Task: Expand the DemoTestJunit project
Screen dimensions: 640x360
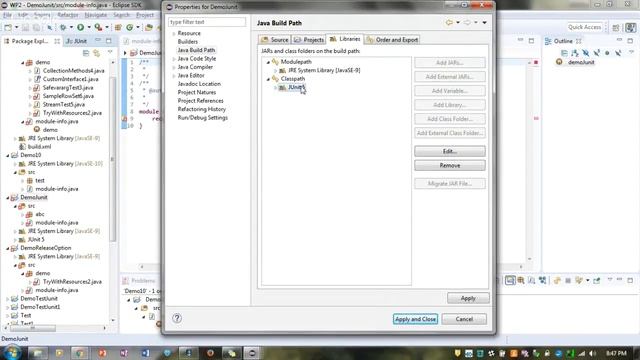Action: (8, 299)
